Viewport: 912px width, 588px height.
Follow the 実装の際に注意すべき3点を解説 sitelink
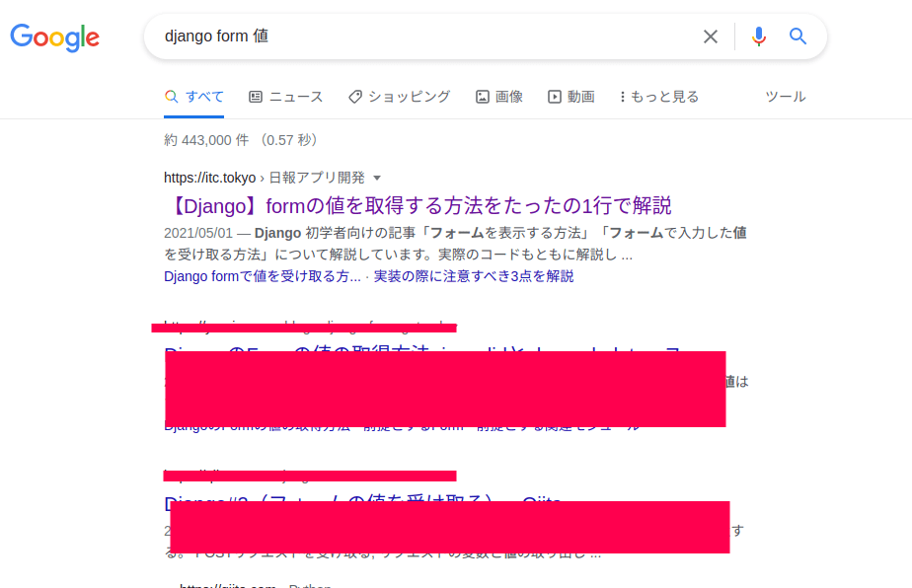tap(474, 276)
